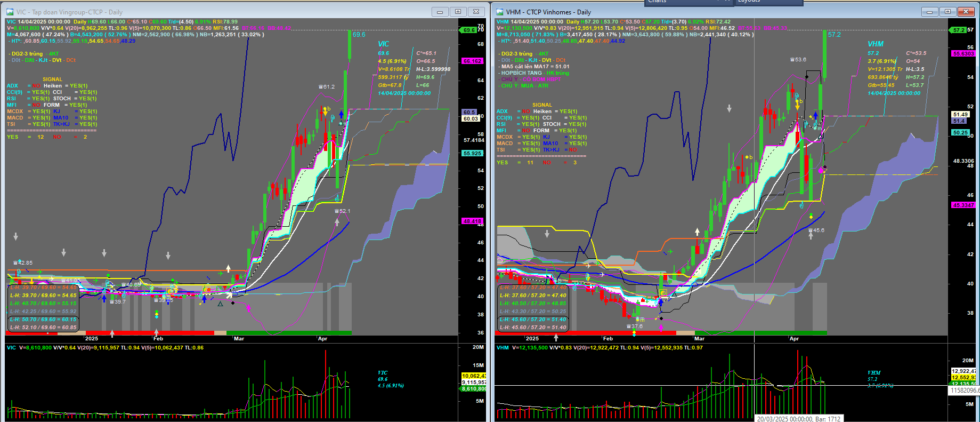The width and height of the screenshot is (980, 422).
Task: Click the Feb date label in VIC chart
Action: pos(158,339)
